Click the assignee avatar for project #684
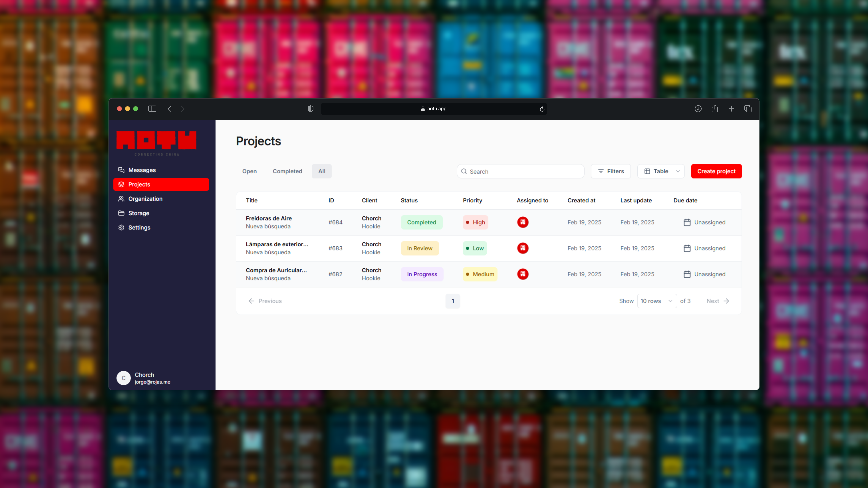 (x=523, y=222)
